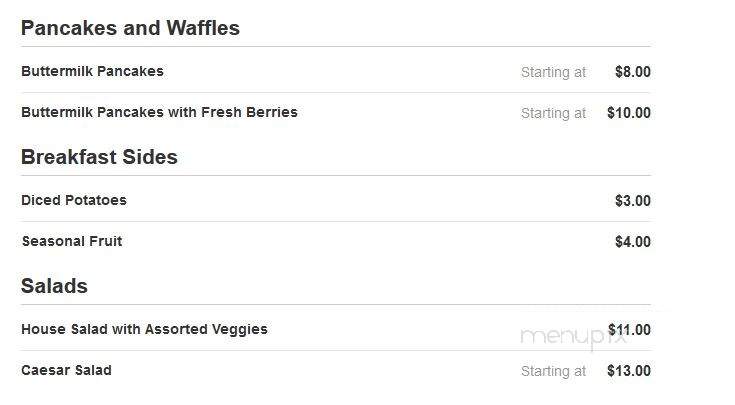Viewport: 735px width, 405px height.
Task: Click the Pancakes and Waffles heading
Action: click(130, 28)
